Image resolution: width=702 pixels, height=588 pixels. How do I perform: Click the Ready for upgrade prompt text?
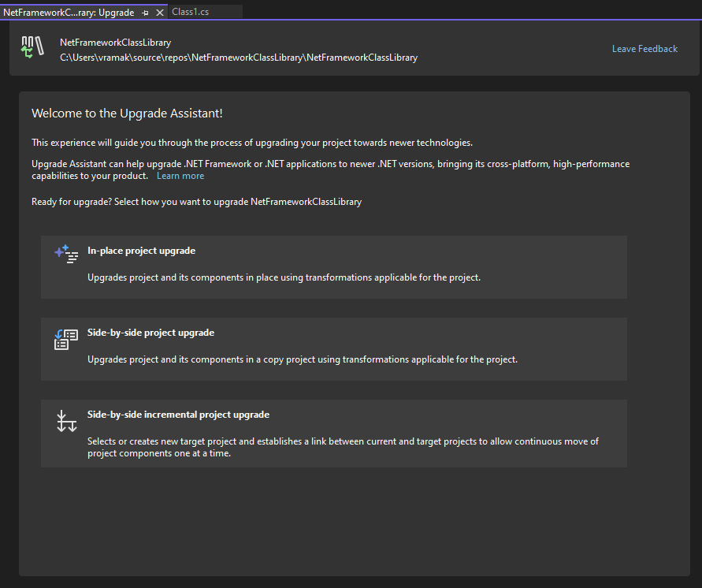click(195, 201)
